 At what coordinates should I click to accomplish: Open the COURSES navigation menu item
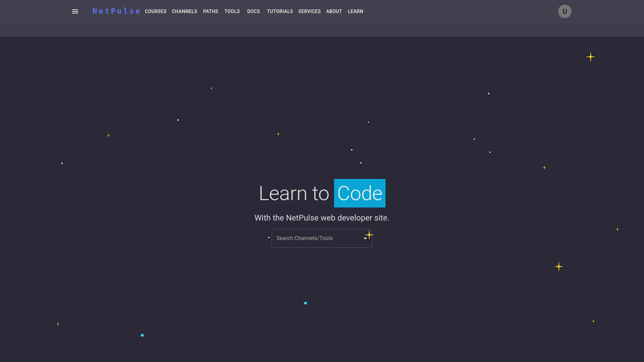[156, 11]
